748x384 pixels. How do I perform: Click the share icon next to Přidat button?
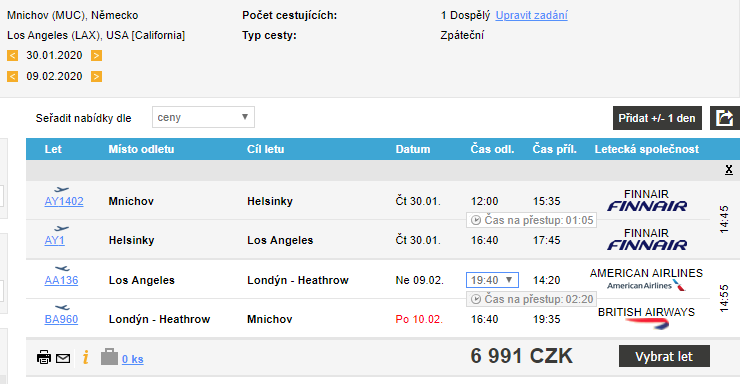point(725,118)
